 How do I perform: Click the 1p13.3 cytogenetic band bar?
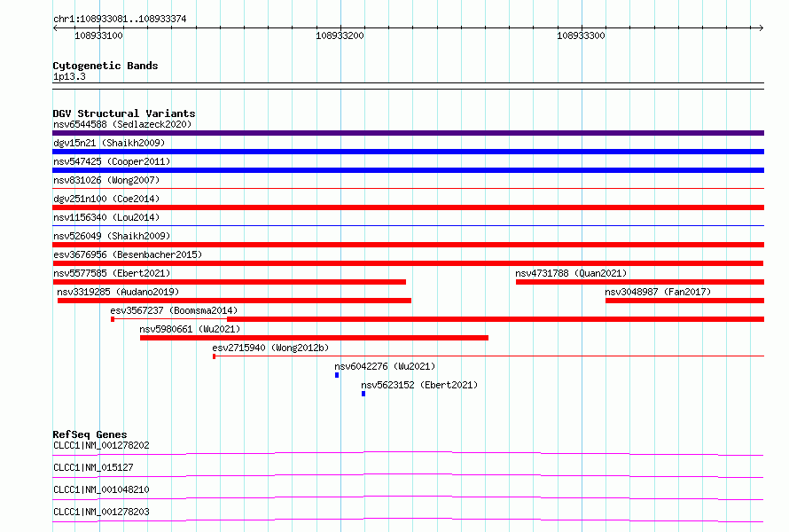pos(408,86)
